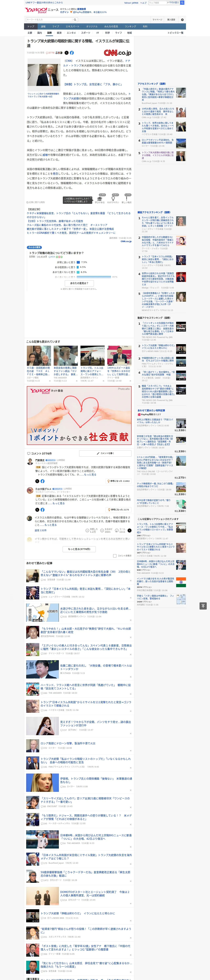
Task: Open マイページ link in header
Action: coord(157,20)
